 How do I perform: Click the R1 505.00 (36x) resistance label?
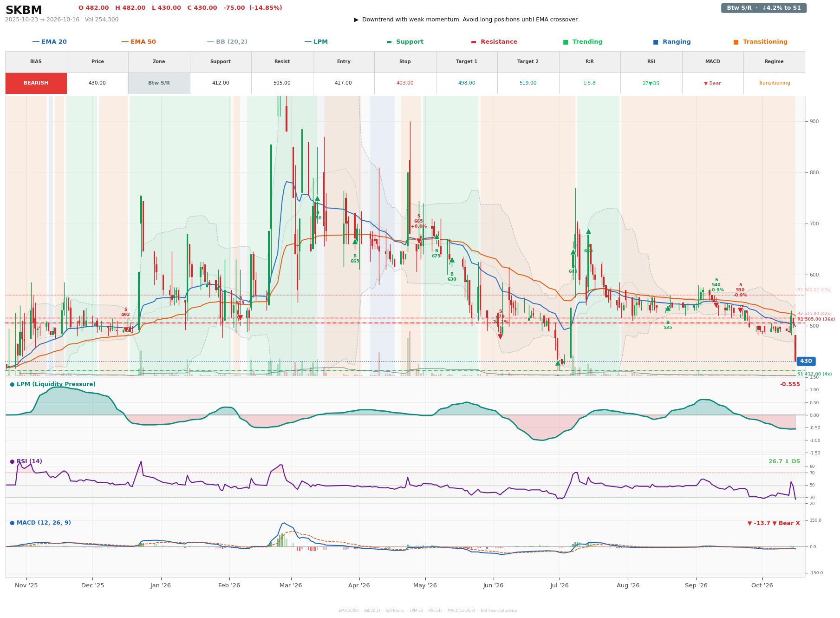coord(816,319)
